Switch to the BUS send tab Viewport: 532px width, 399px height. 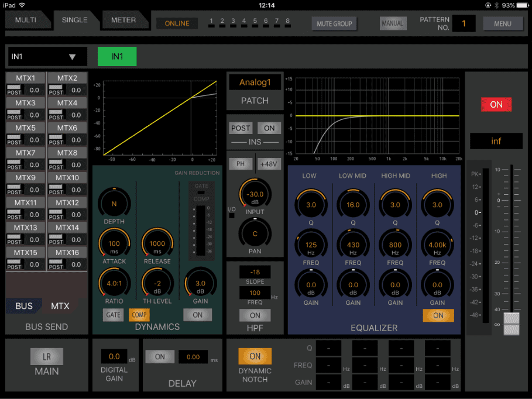(24, 306)
